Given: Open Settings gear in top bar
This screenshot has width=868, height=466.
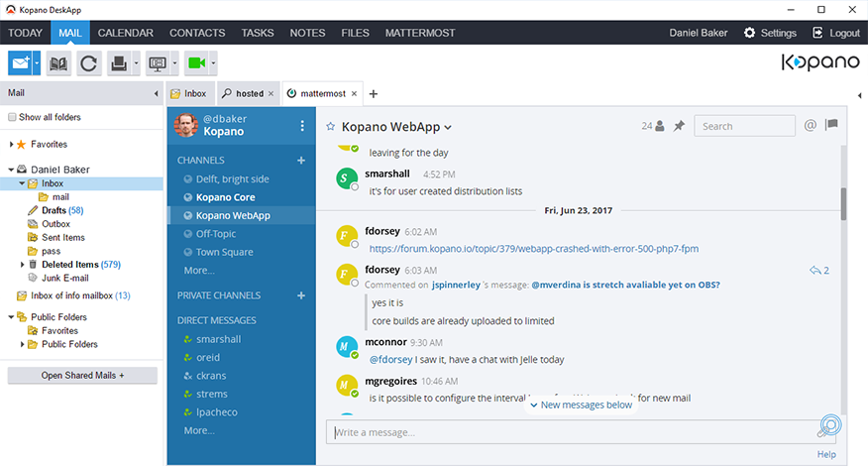Looking at the screenshot, I should pyautogui.click(x=770, y=33).
